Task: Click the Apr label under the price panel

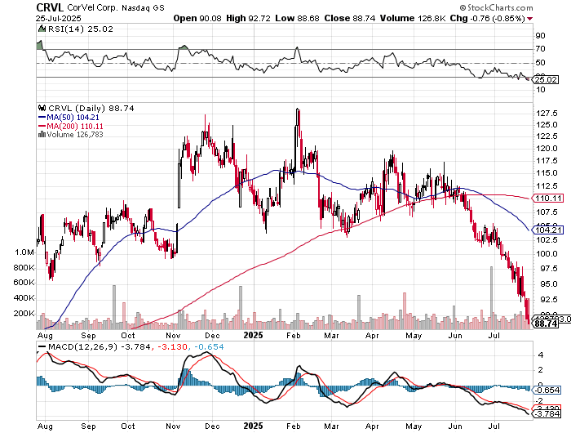Action: point(372,335)
